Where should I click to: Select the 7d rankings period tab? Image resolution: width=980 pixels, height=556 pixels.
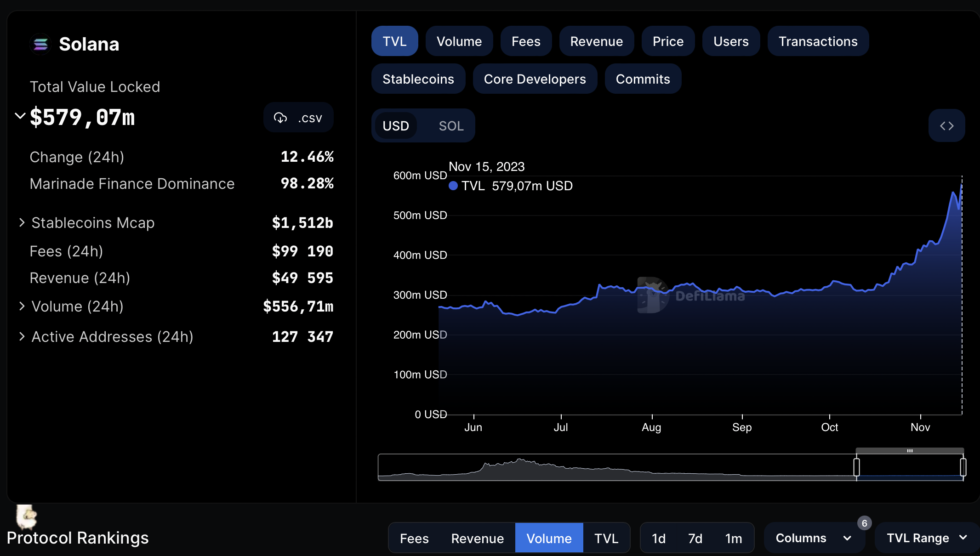point(695,538)
